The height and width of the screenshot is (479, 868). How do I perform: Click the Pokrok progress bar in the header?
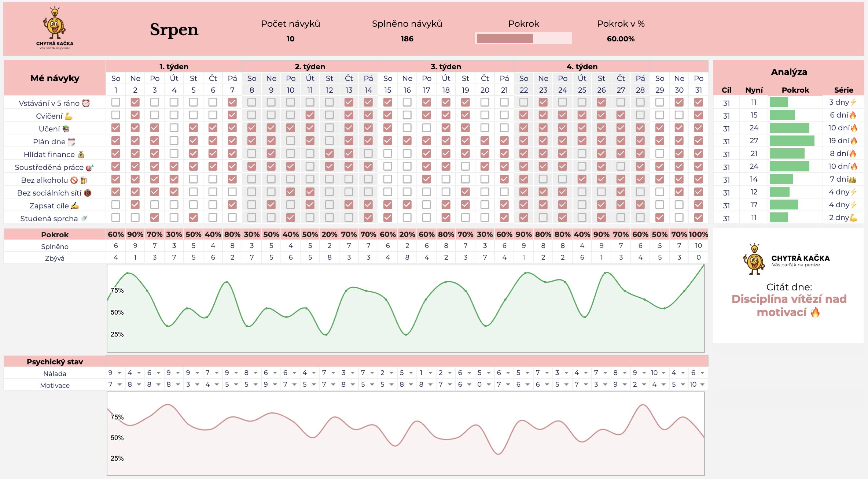point(523,38)
